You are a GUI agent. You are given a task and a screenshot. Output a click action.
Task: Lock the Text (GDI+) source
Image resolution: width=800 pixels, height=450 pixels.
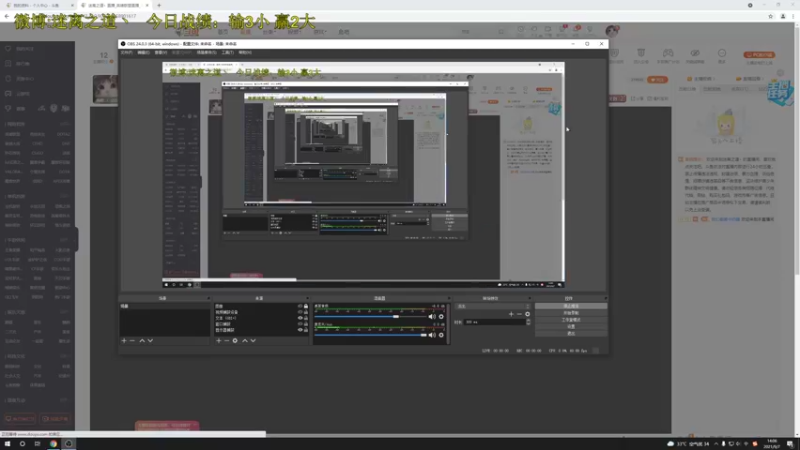306,318
